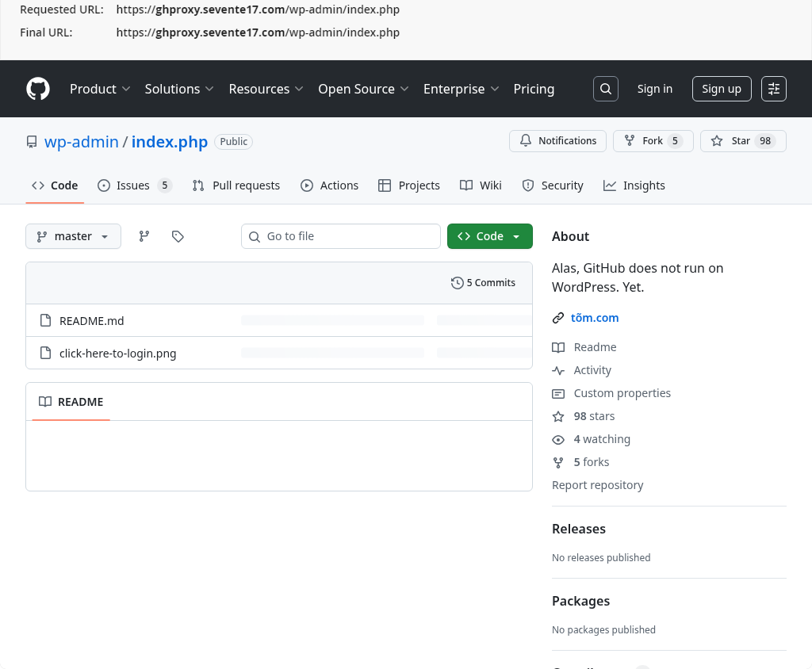The height and width of the screenshot is (669, 812).
Task: Open the appearance settings sliders icon
Action: tap(773, 89)
